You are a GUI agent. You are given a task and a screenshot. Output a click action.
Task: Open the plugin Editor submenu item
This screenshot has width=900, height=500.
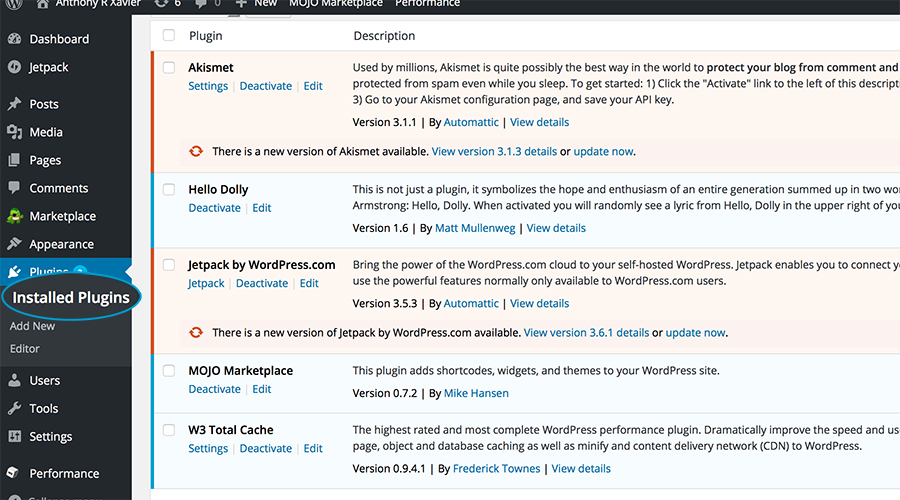25,348
